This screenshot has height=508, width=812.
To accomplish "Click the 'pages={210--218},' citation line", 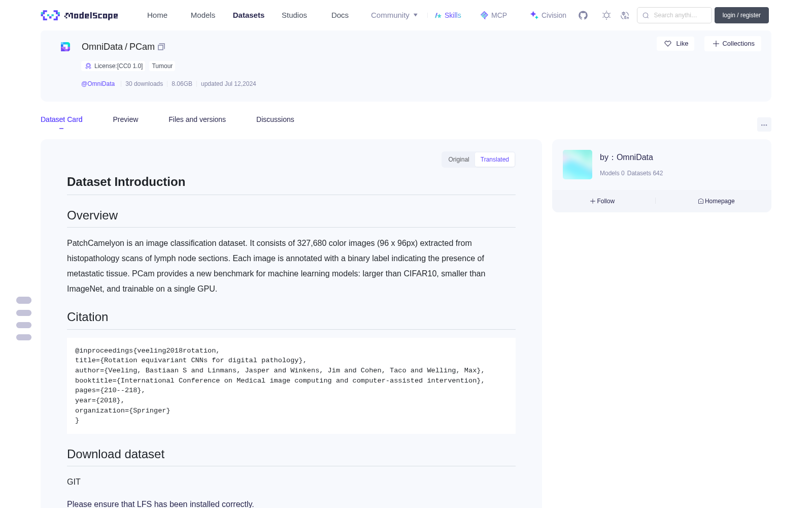I will (x=110, y=390).
